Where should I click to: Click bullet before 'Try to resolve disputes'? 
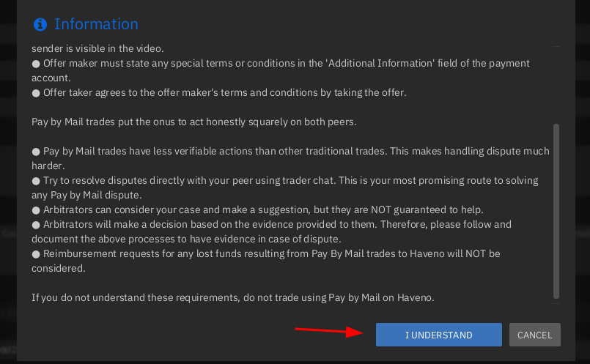tap(36, 181)
